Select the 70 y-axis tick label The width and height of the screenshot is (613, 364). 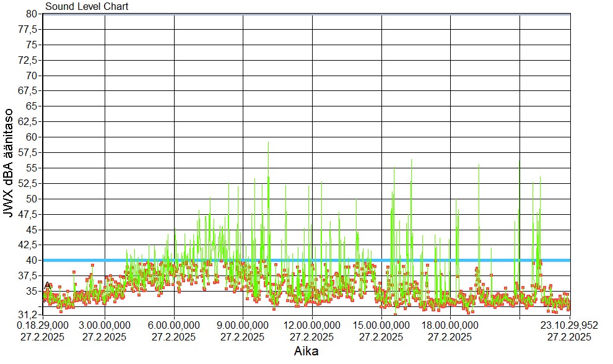pos(32,76)
